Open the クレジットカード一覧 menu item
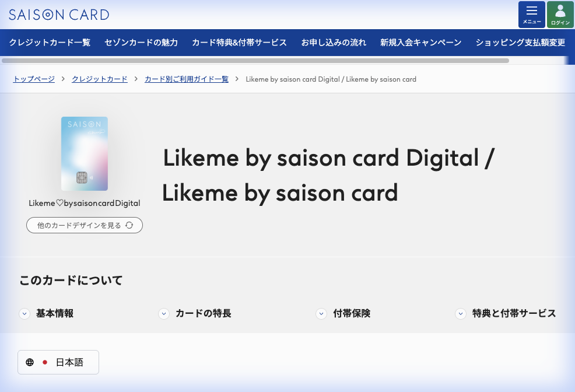 [x=49, y=42]
